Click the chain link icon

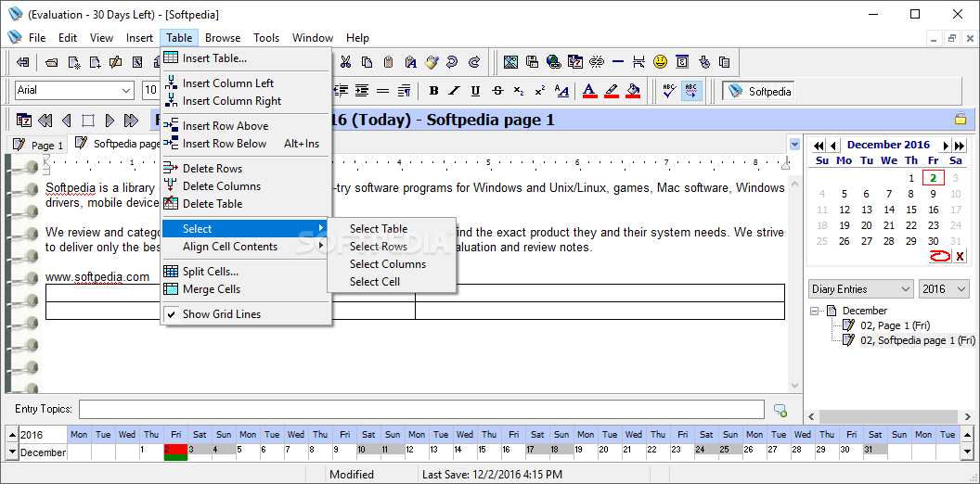[597, 62]
